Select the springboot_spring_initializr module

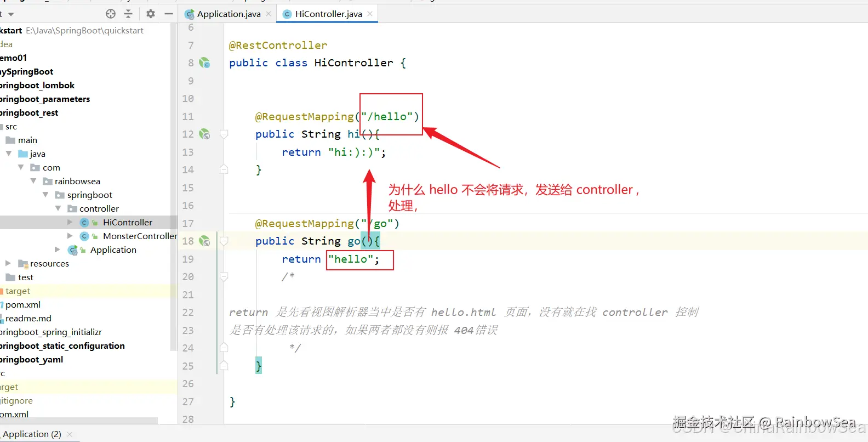coord(51,332)
